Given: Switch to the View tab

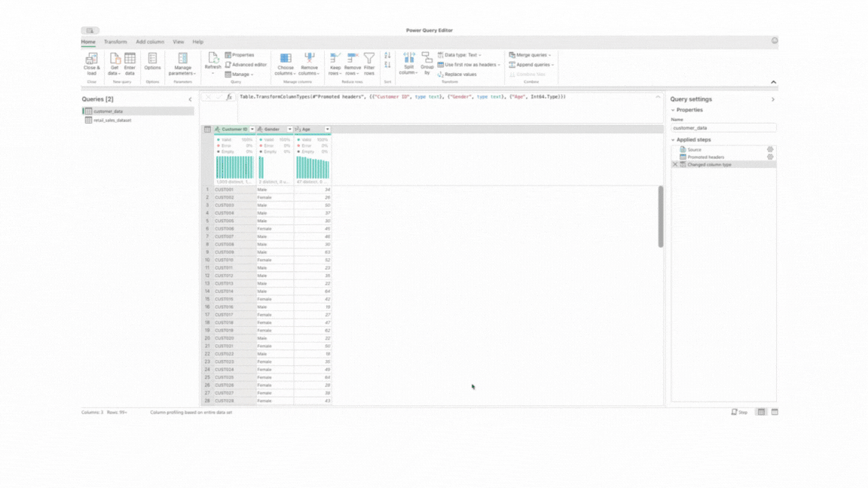Looking at the screenshot, I should click(x=179, y=42).
